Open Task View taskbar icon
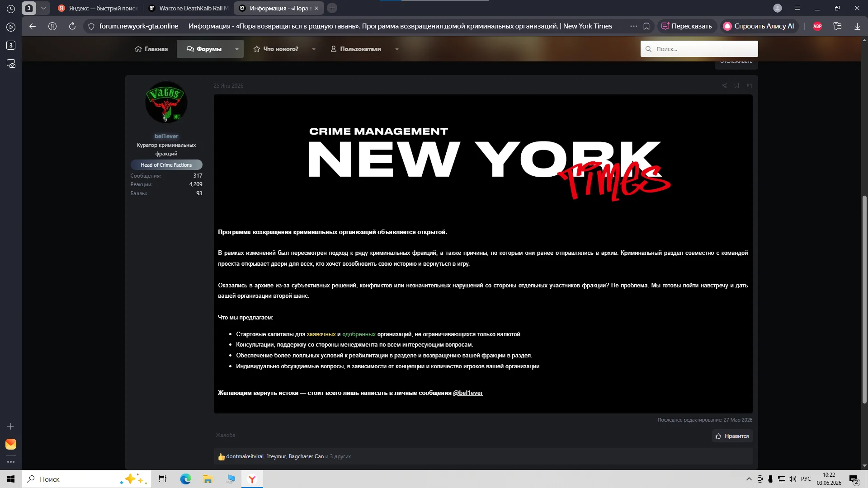Viewport: 868px width, 488px height. point(163,479)
